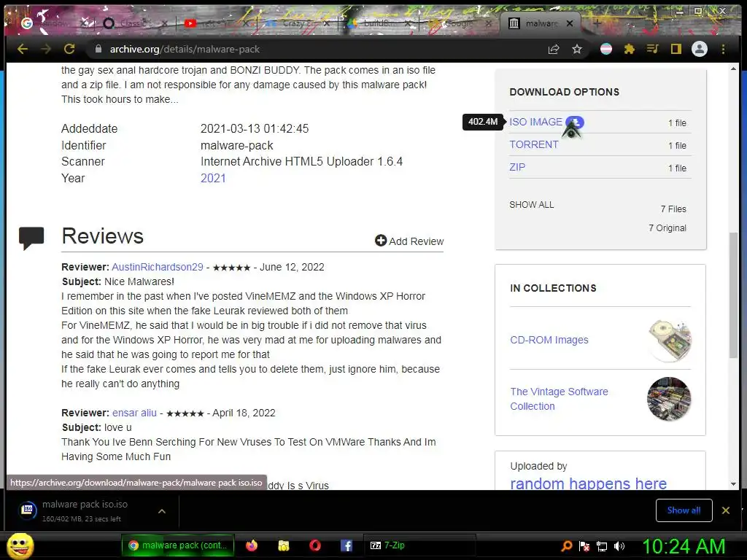Open the volume speaker tray icon
Image resolution: width=747 pixels, height=560 pixels.
619,546
